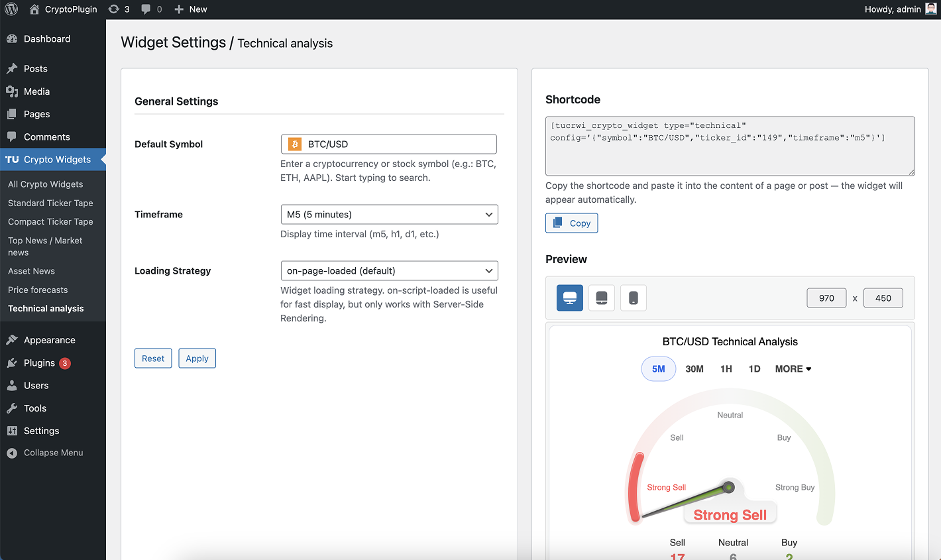Click the General Settings heading
The image size is (941, 560).
tap(176, 101)
